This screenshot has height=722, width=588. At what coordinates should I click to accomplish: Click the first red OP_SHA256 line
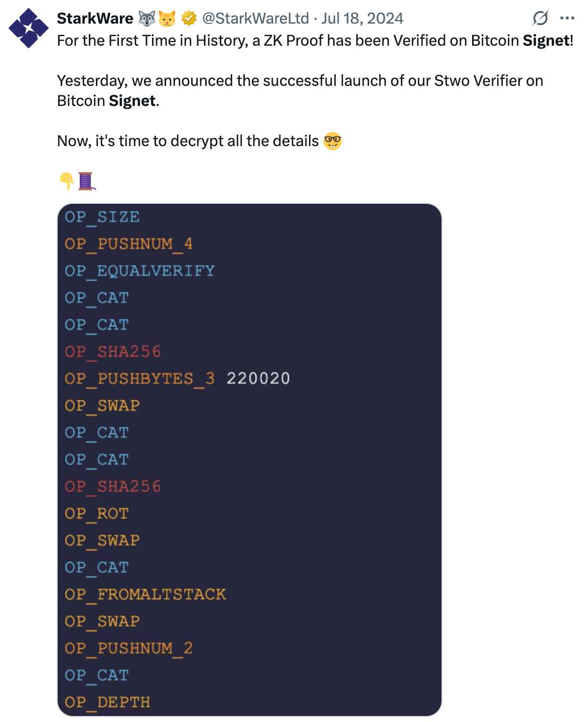113,352
